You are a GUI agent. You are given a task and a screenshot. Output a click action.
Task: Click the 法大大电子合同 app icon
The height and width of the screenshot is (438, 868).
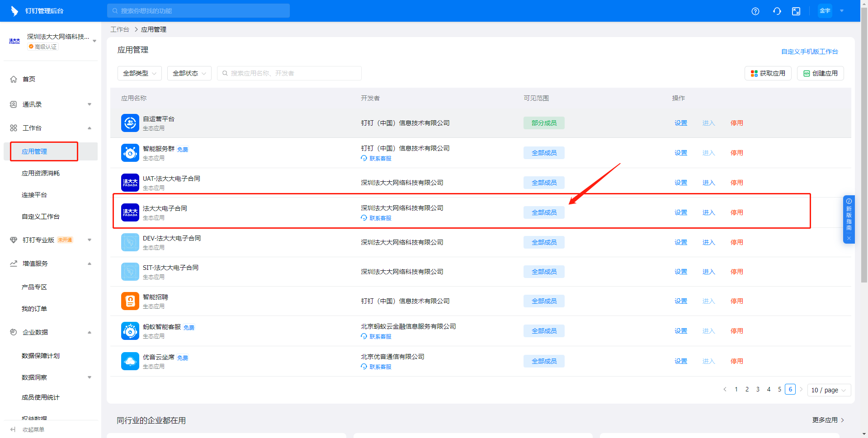click(130, 212)
